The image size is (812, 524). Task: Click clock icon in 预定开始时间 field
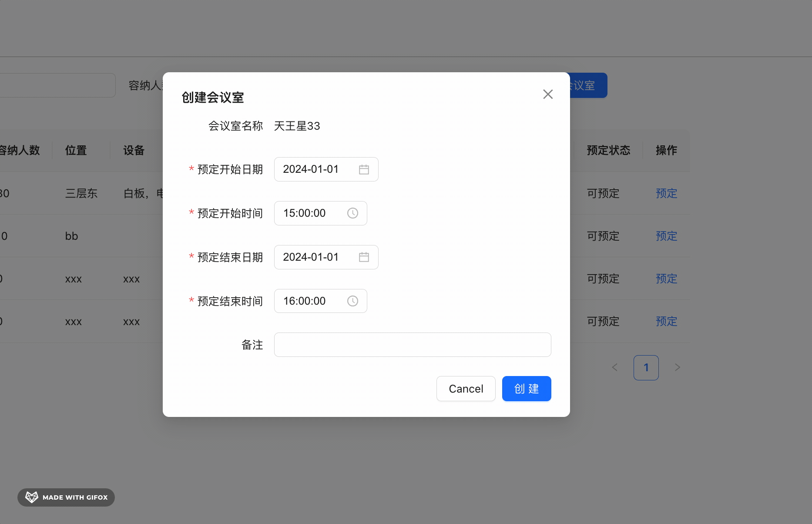352,213
